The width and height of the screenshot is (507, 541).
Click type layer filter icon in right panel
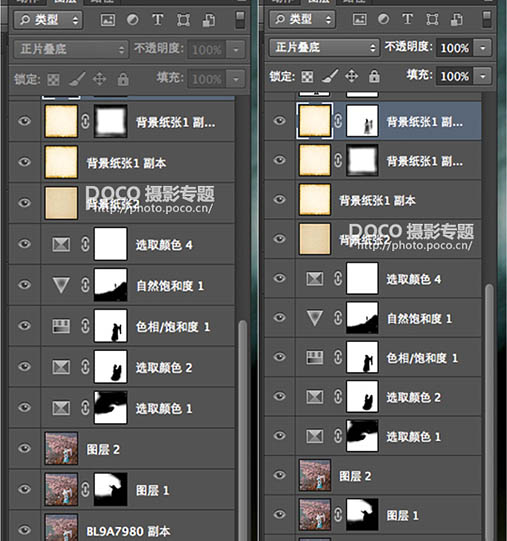coord(408,19)
